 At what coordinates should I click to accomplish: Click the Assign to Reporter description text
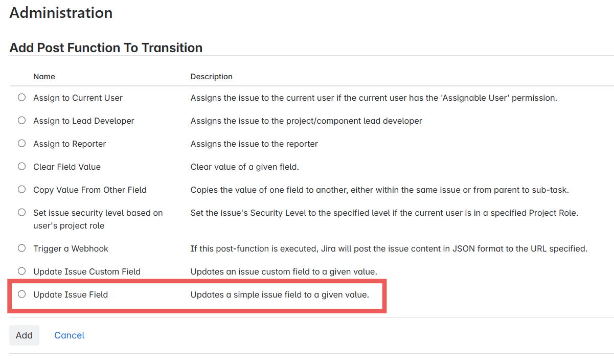coord(254,143)
